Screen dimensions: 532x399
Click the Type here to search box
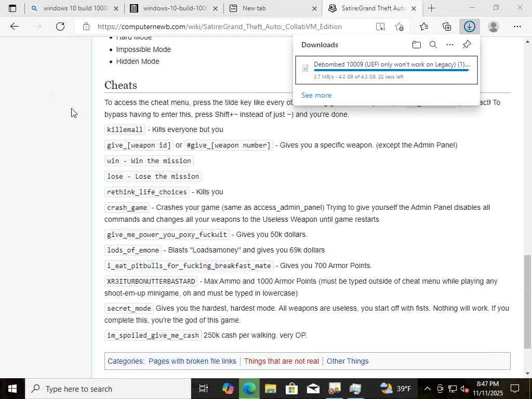coord(108,389)
